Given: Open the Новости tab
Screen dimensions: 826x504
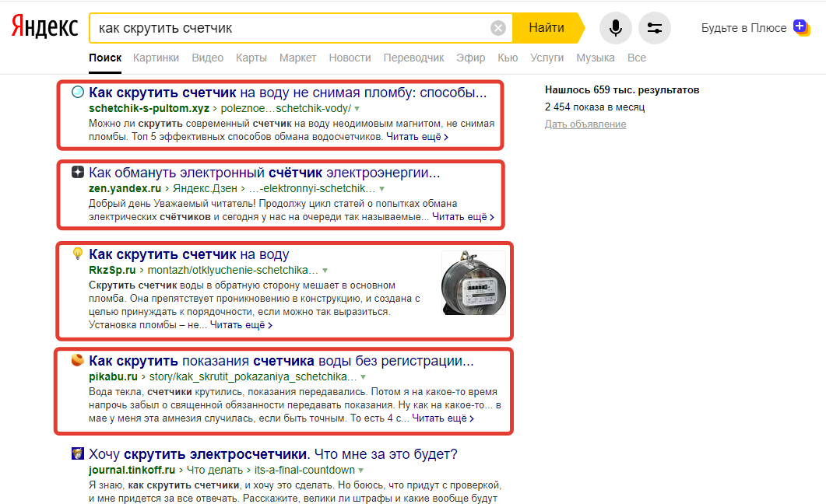Looking at the screenshot, I should click(350, 58).
